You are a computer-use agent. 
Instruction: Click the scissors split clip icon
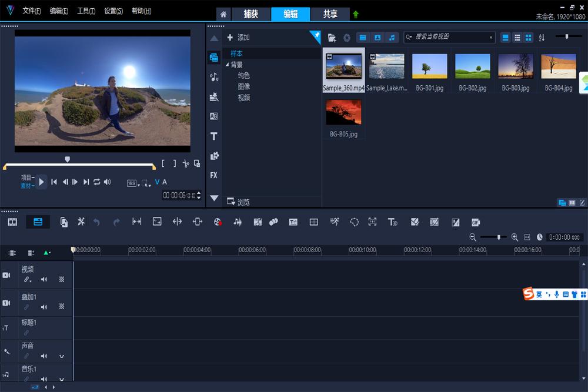point(186,164)
